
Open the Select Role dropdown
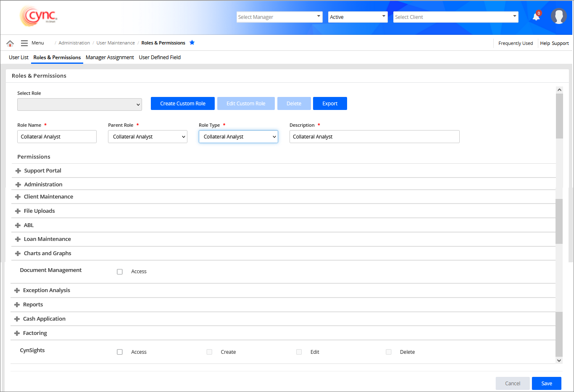coord(79,105)
